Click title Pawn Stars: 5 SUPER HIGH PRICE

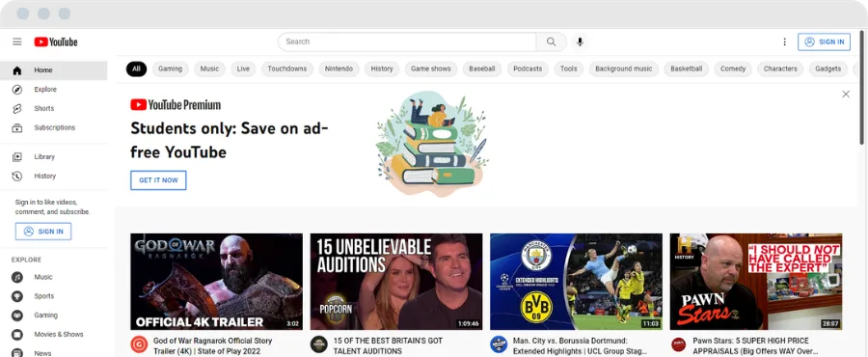(755, 346)
